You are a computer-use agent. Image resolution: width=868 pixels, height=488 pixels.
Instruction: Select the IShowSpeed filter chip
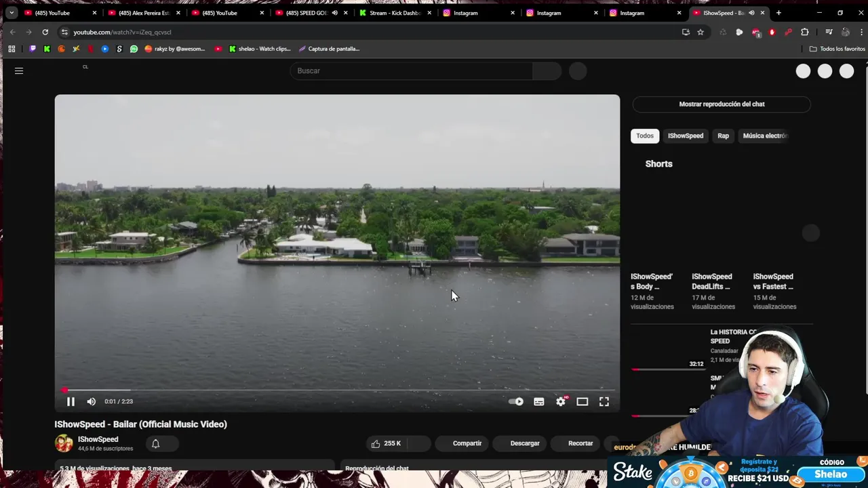point(686,136)
